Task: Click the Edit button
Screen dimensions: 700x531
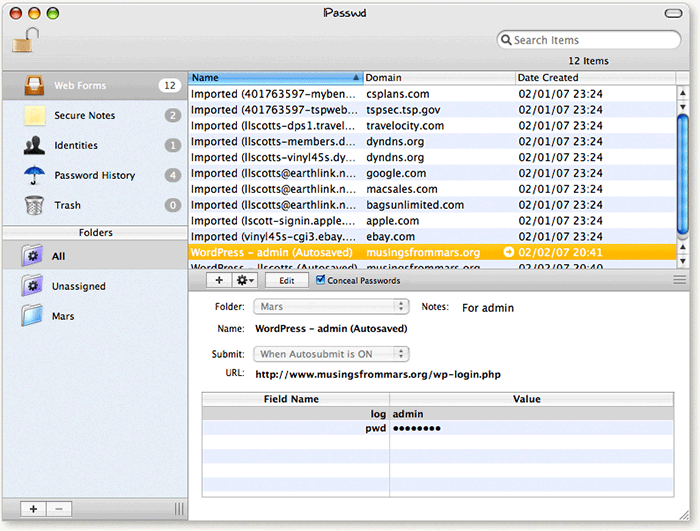Action: coord(287,280)
